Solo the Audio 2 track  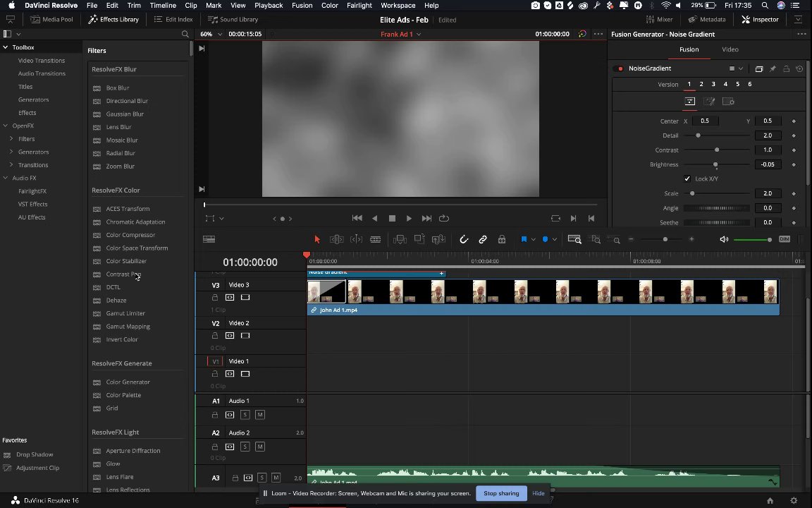[x=245, y=447]
